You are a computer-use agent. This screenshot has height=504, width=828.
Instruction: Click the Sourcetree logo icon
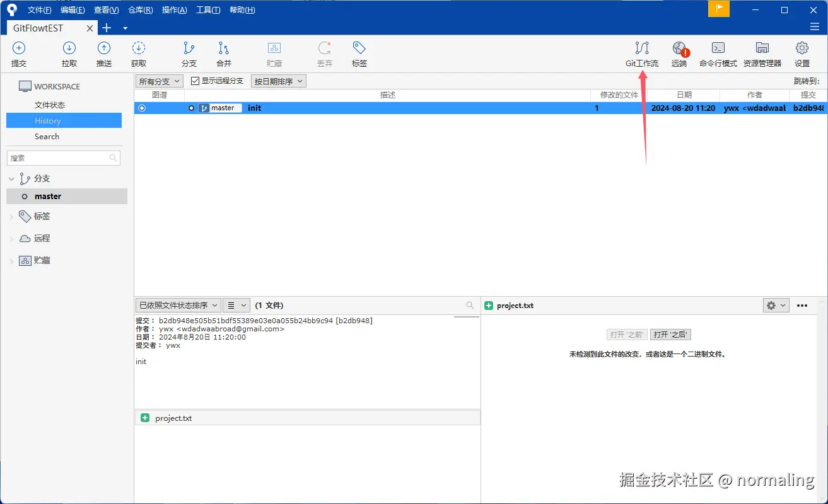point(11,9)
